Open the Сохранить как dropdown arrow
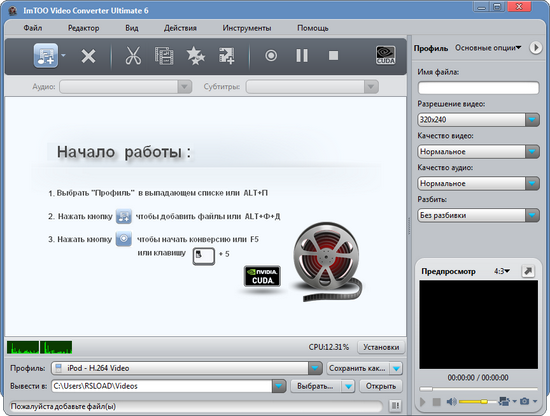The width and height of the screenshot is (550, 416). coord(396,368)
